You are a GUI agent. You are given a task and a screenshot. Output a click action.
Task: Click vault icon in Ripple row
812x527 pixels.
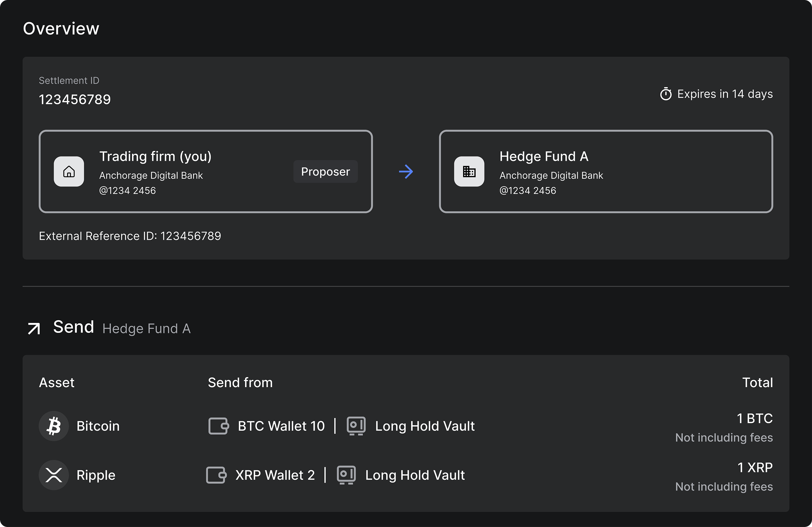point(346,475)
